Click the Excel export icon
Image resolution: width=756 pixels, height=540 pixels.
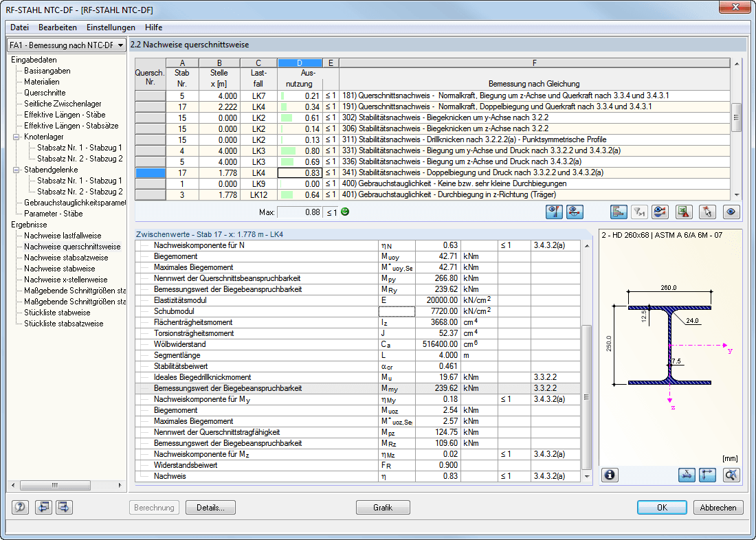click(x=684, y=212)
